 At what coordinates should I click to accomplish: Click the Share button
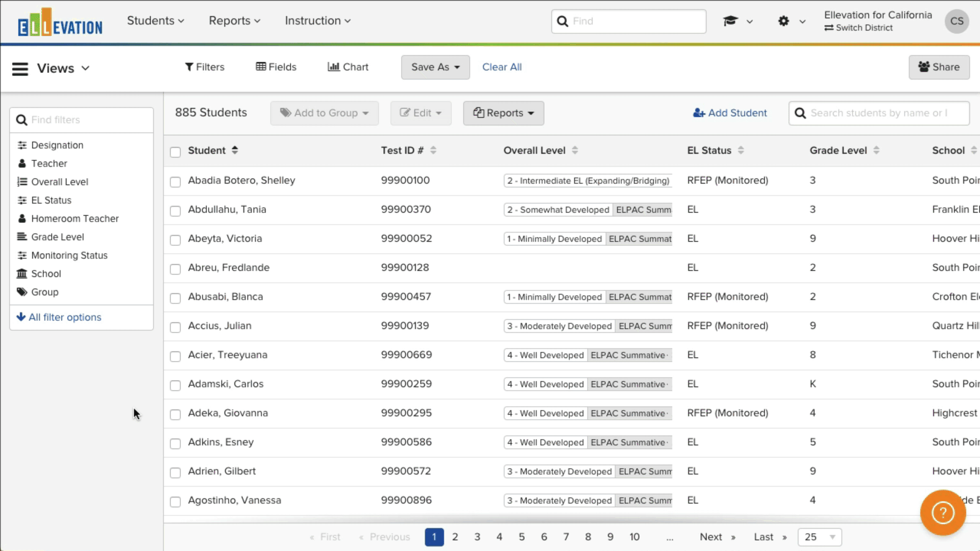click(939, 67)
